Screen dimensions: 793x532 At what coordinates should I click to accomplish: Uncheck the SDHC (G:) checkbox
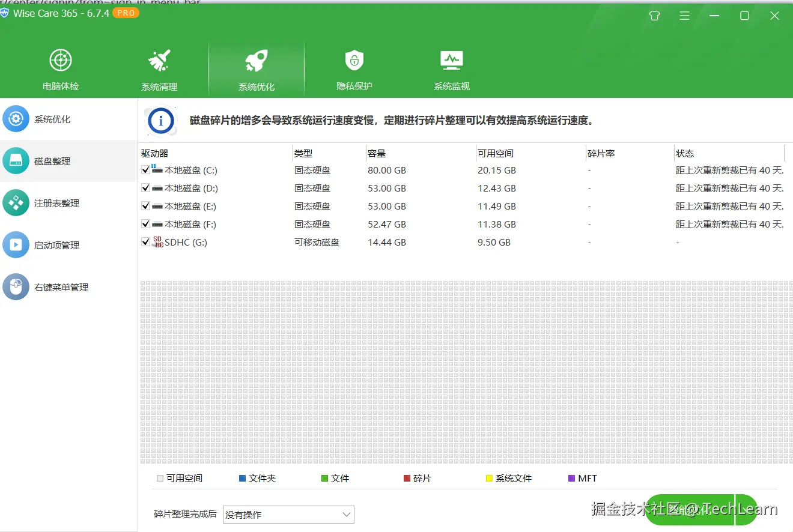point(145,242)
